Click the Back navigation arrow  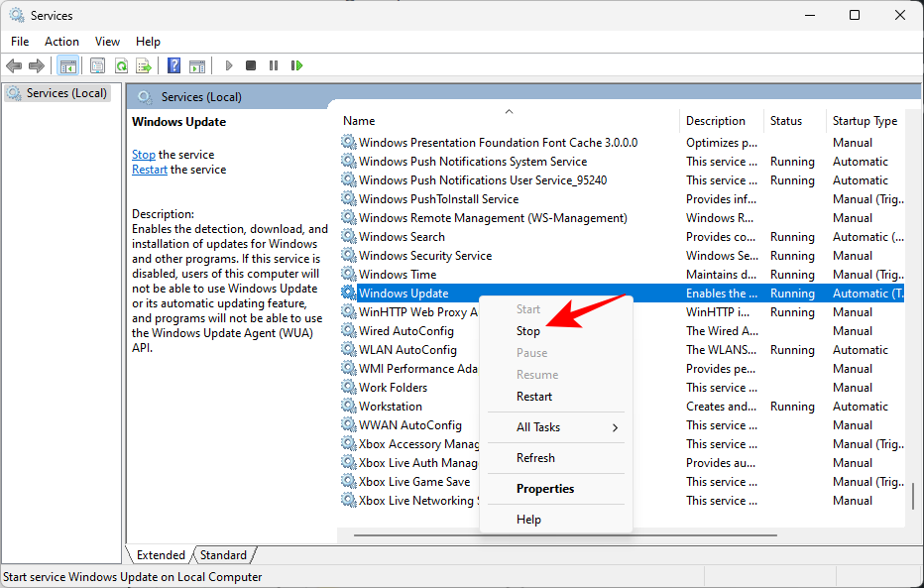coord(13,65)
